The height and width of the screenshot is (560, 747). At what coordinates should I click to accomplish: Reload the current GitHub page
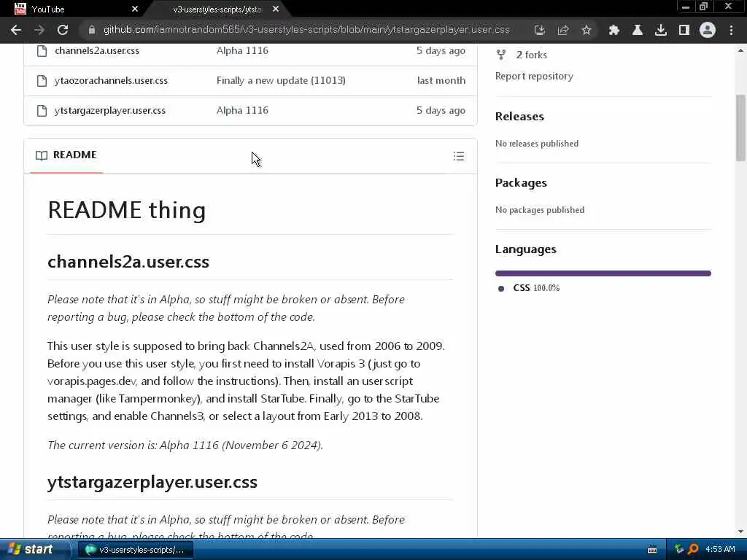pyautogui.click(x=63, y=30)
